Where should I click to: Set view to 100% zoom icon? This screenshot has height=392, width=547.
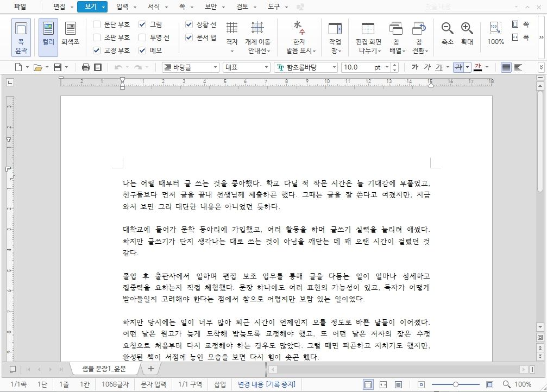click(x=495, y=34)
